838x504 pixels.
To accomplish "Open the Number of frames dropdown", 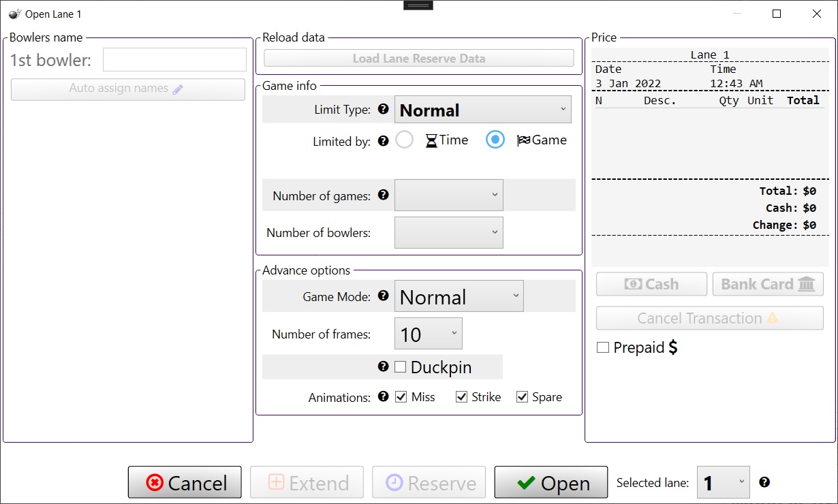I will (x=428, y=334).
